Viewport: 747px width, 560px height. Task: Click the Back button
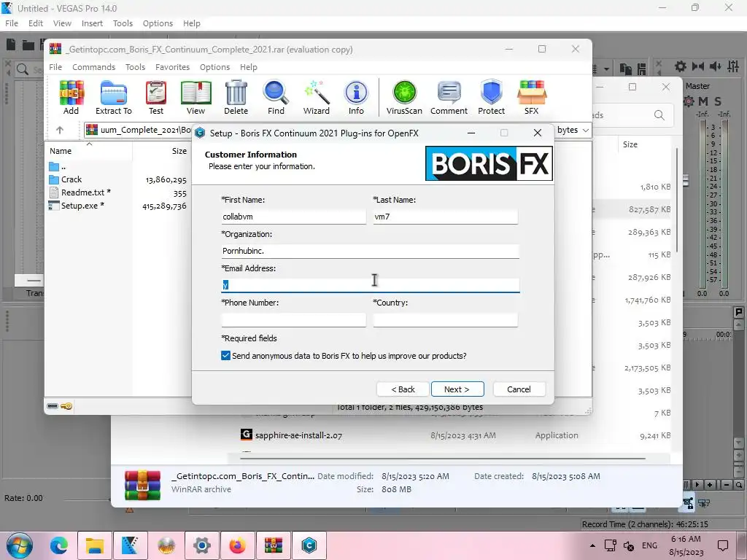(403, 389)
